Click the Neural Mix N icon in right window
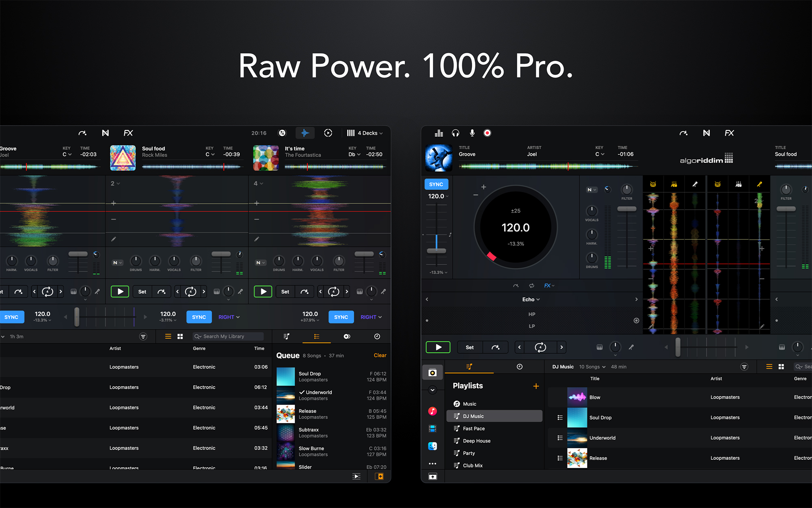This screenshot has width=812, height=508. 706,133
